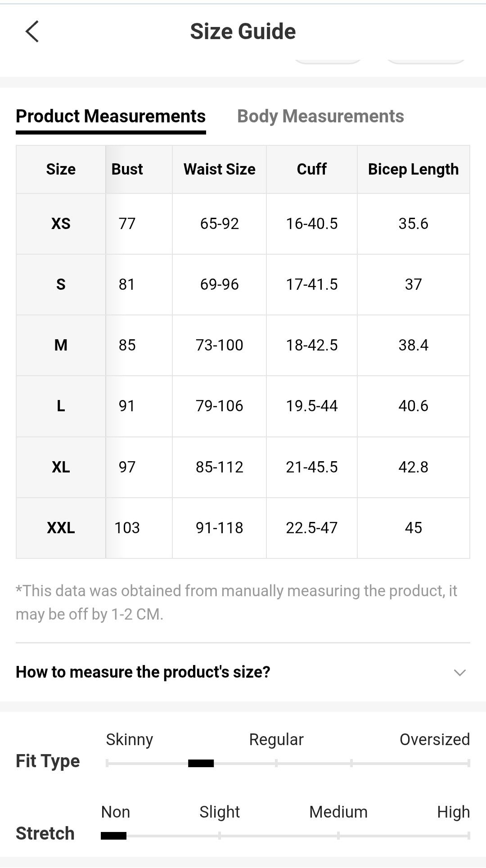Tap the L waist size 79-106 cell
The height and width of the screenshot is (868, 486).
(x=219, y=406)
